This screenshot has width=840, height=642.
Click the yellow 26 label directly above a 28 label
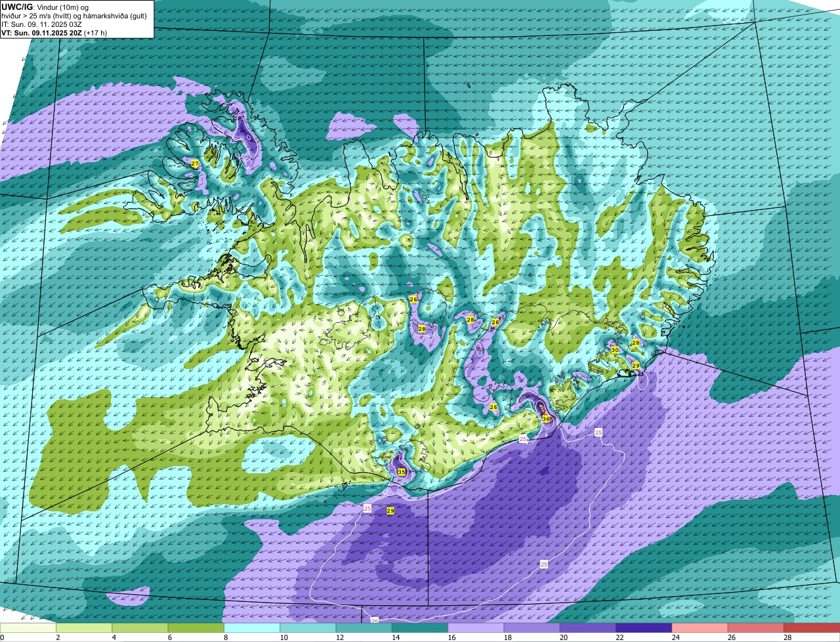point(413,299)
